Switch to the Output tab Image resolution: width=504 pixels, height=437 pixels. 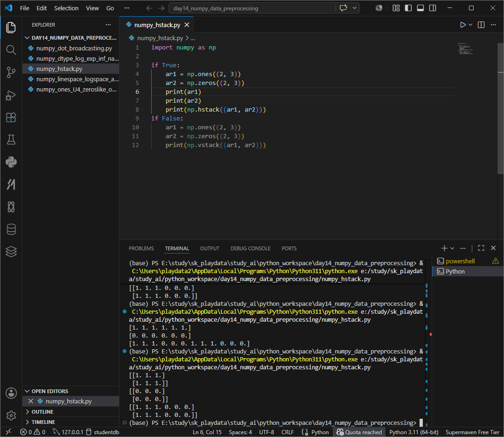tap(210, 248)
